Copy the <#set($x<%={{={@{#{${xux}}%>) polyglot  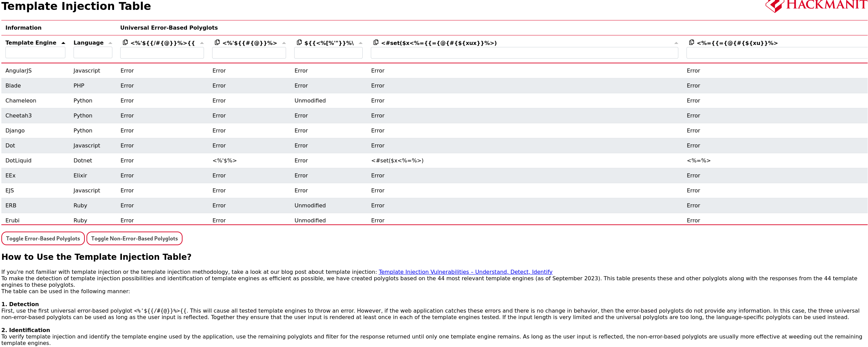[x=376, y=42]
